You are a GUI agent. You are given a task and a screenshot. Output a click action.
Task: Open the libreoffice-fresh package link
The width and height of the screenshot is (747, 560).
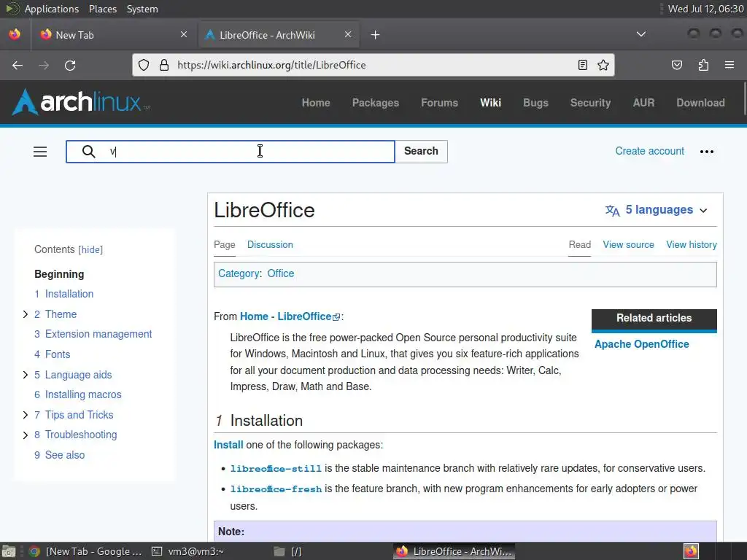pyautogui.click(x=276, y=489)
